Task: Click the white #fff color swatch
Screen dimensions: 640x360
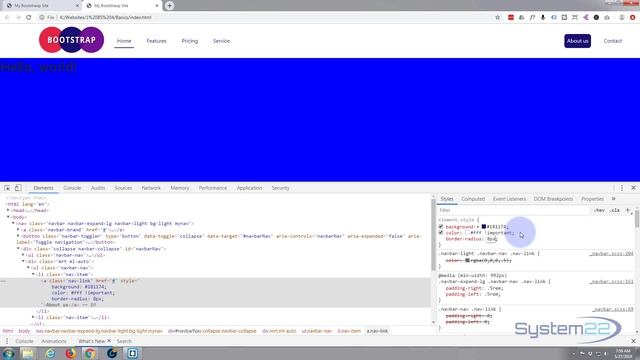Action: coord(467,233)
